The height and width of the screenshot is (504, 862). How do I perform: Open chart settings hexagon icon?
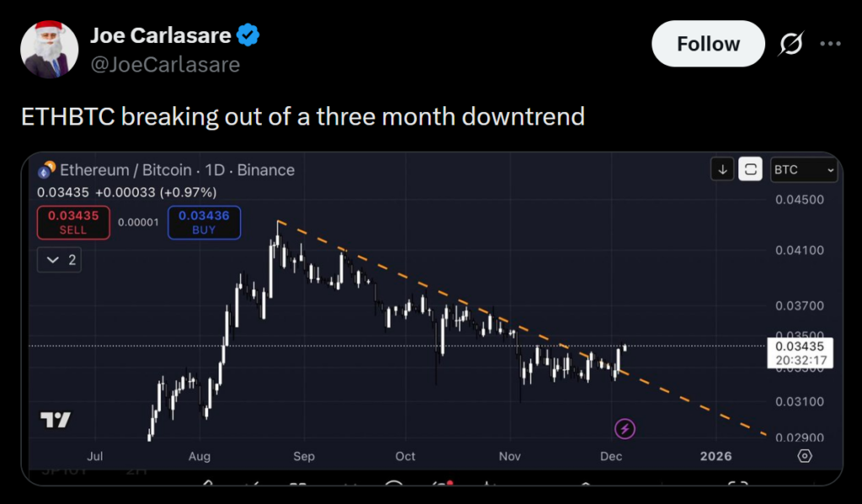click(x=805, y=456)
